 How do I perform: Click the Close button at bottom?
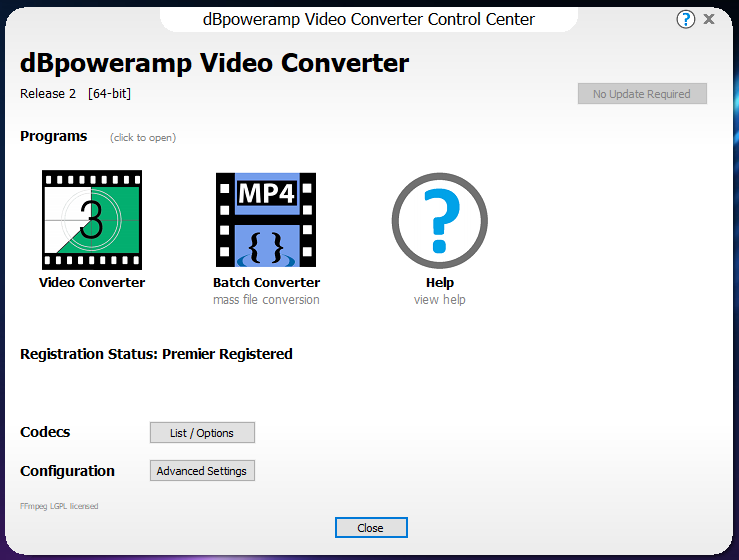(x=371, y=527)
